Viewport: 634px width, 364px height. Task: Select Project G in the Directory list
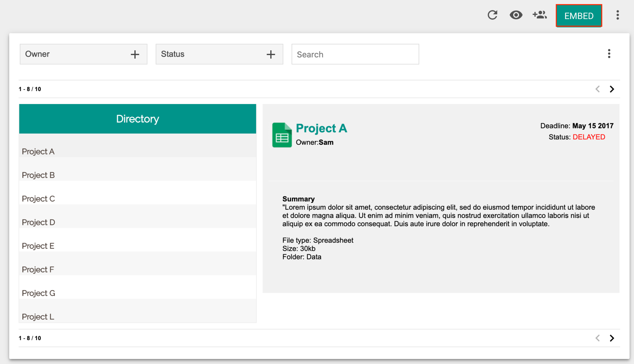138,287
